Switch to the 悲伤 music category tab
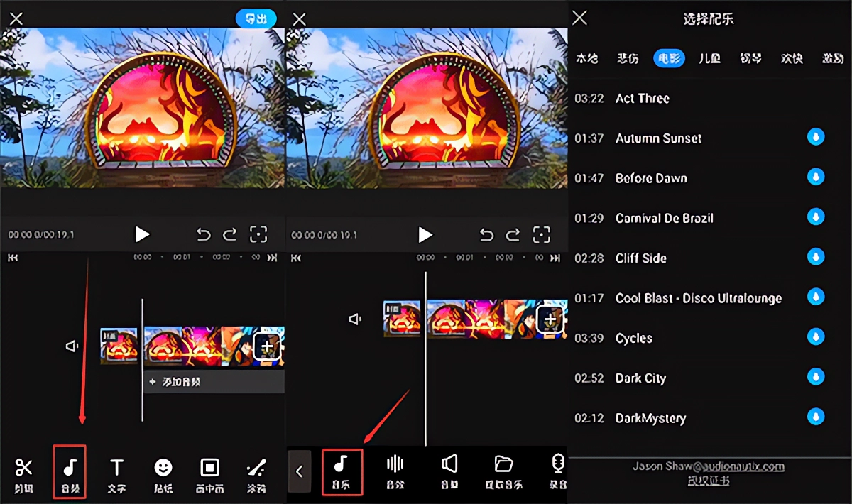This screenshot has width=852, height=504. pos(627,58)
